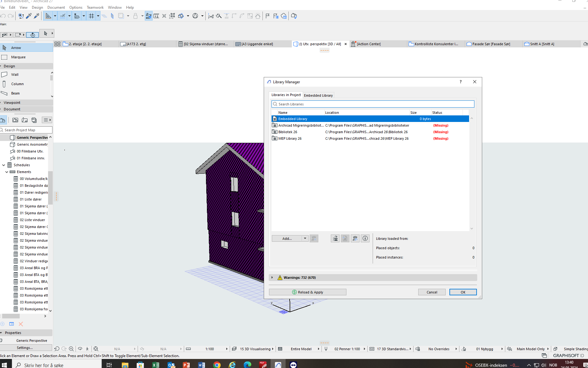
Task: Select the Marquee tool
Action: tap(18, 57)
